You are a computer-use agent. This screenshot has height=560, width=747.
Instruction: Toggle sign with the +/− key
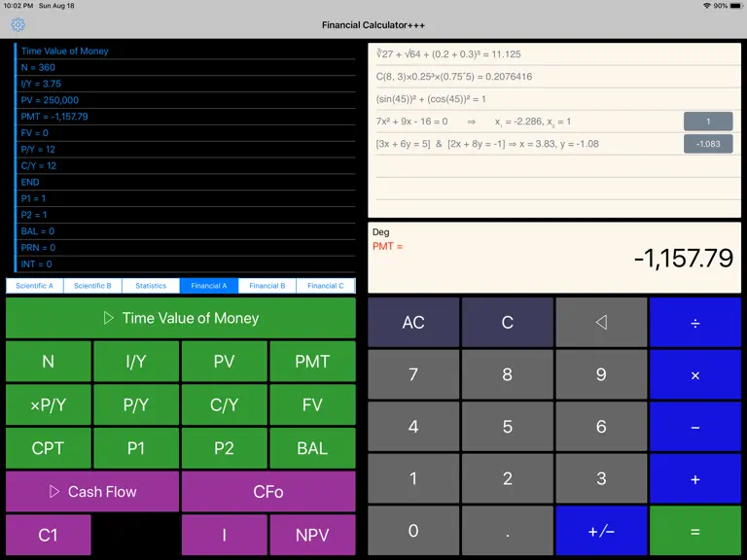point(601,531)
